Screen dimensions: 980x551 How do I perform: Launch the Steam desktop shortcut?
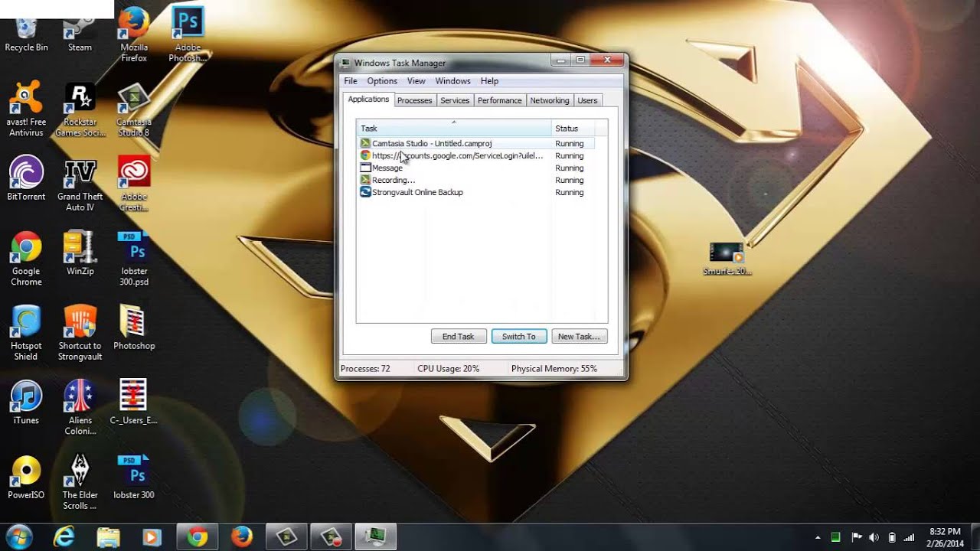(x=80, y=31)
